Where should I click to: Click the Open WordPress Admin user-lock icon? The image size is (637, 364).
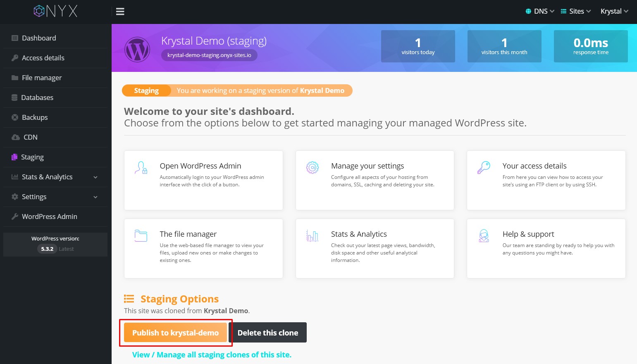(141, 167)
